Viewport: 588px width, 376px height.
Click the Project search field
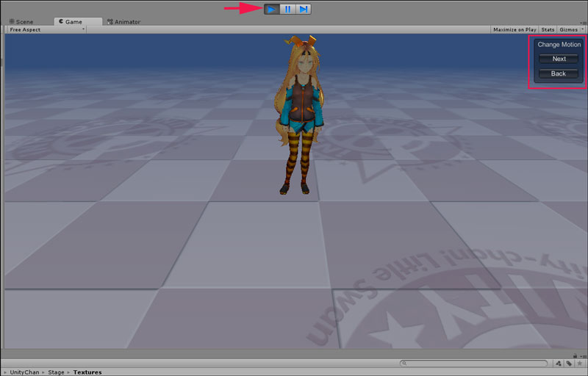474,364
